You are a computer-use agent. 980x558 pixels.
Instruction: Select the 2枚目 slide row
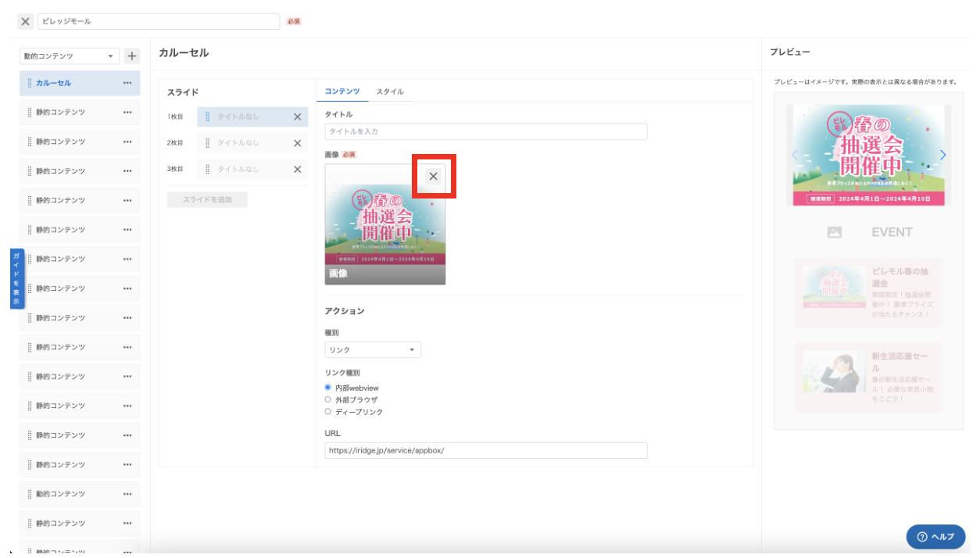(x=252, y=143)
